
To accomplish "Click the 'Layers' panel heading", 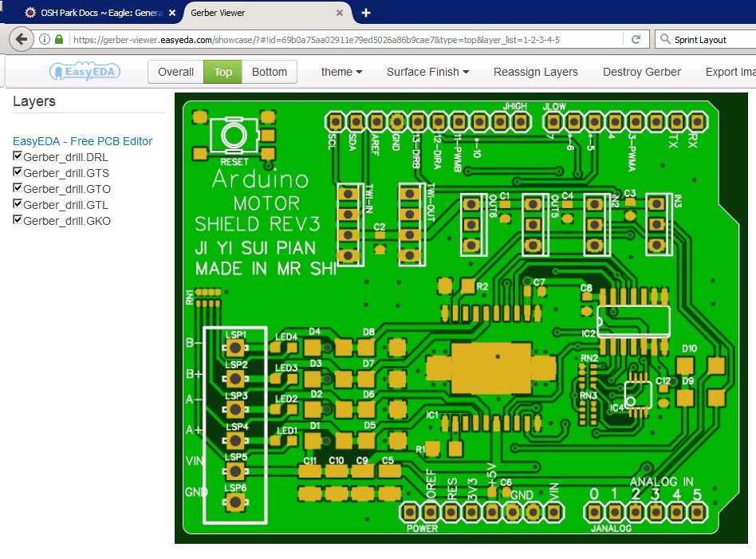I will point(33,101).
